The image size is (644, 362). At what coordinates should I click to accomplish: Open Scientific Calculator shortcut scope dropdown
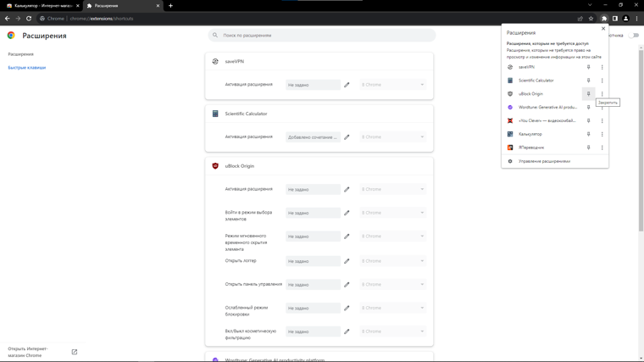pyautogui.click(x=392, y=136)
